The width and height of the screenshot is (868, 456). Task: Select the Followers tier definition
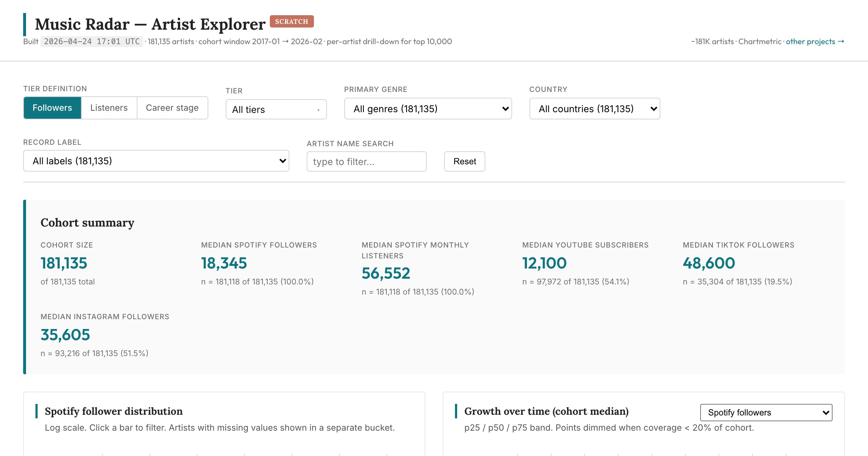tap(52, 108)
